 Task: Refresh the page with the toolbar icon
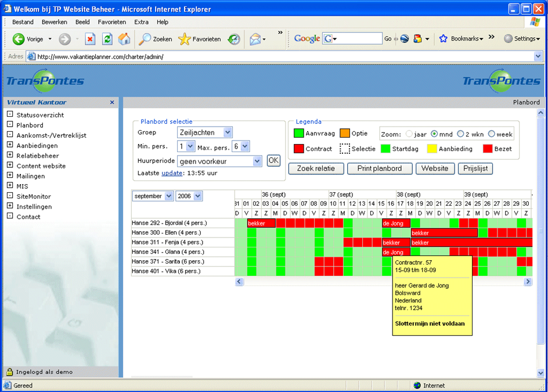click(x=107, y=39)
